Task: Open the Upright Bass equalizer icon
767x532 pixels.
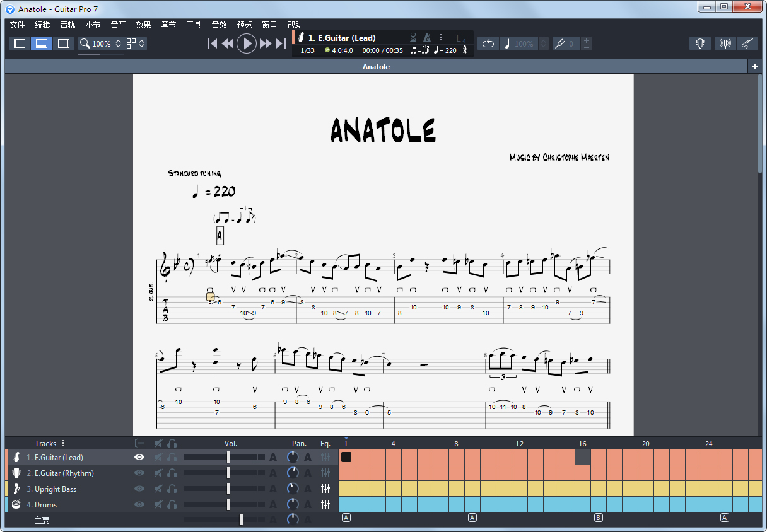Action: point(325,489)
